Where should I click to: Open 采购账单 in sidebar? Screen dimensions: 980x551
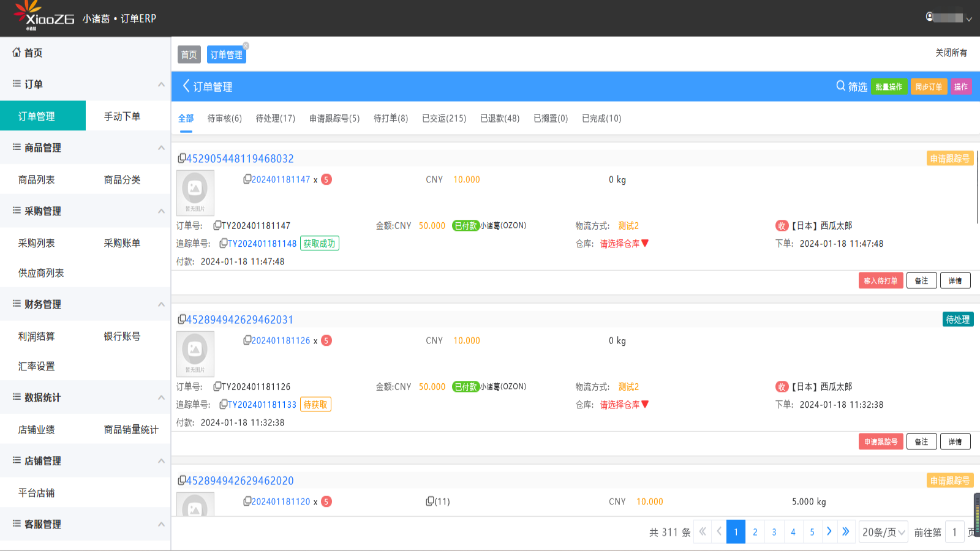[x=122, y=243]
